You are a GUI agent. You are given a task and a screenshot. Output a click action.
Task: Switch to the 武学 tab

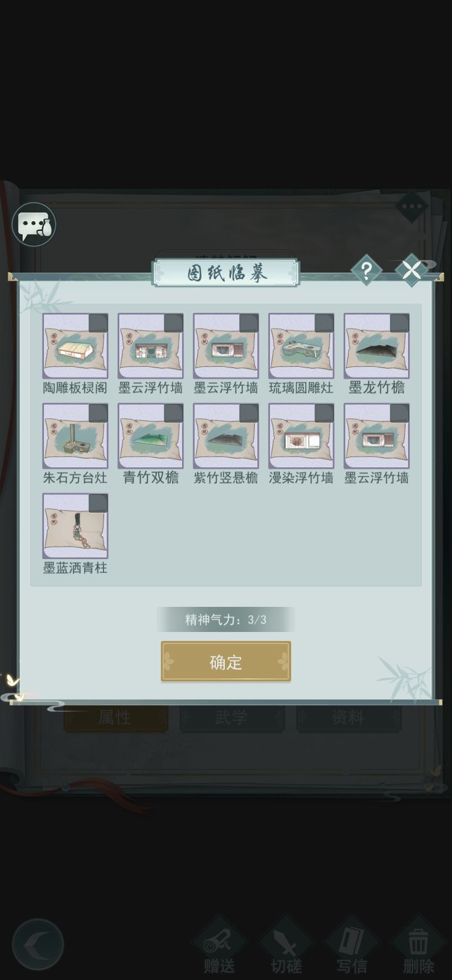pyautogui.click(x=232, y=717)
